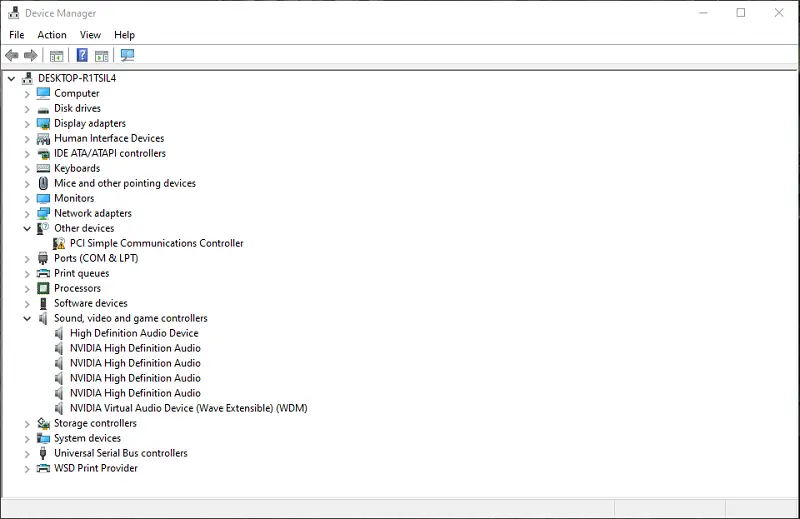The image size is (800, 519).
Task: Click the Print queues printer icon
Action: click(x=43, y=274)
